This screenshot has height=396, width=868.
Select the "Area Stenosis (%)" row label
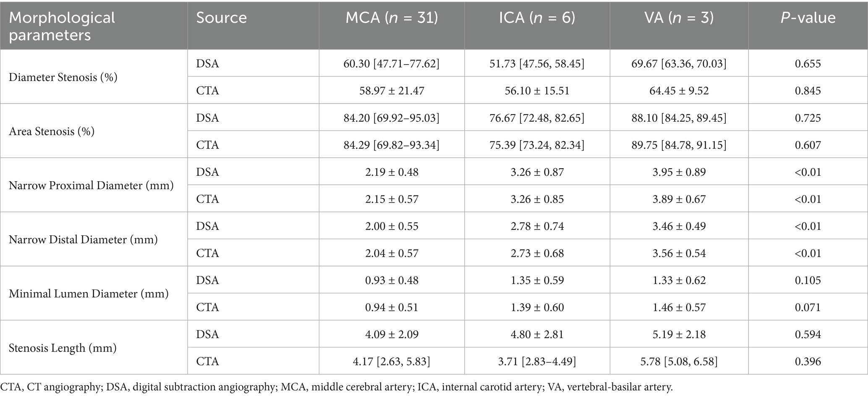pos(52,131)
